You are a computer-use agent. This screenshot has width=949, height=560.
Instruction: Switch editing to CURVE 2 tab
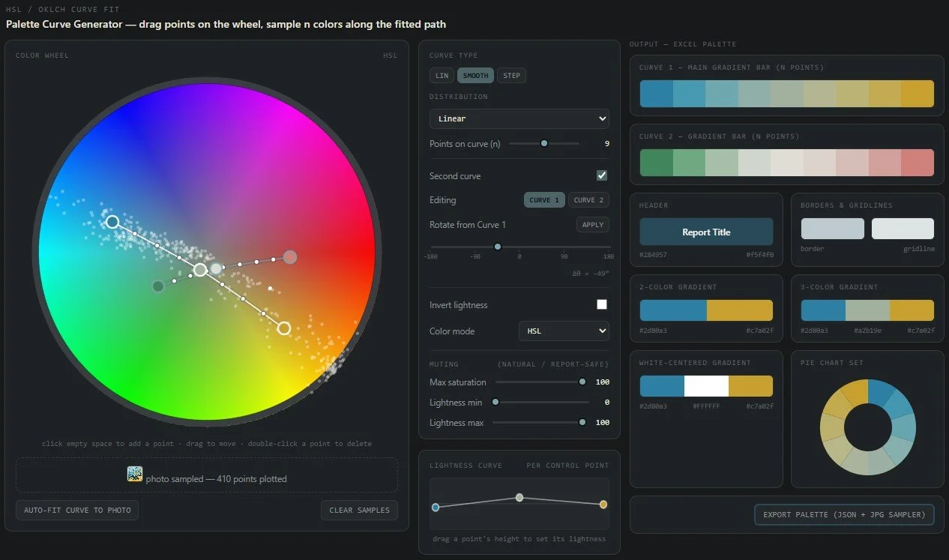(x=588, y=200)
